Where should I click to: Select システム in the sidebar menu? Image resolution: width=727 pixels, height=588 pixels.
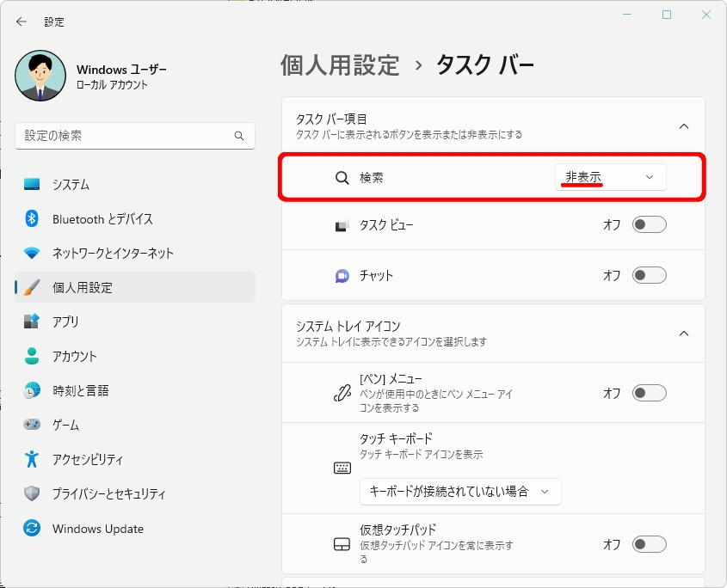point(71,185)
